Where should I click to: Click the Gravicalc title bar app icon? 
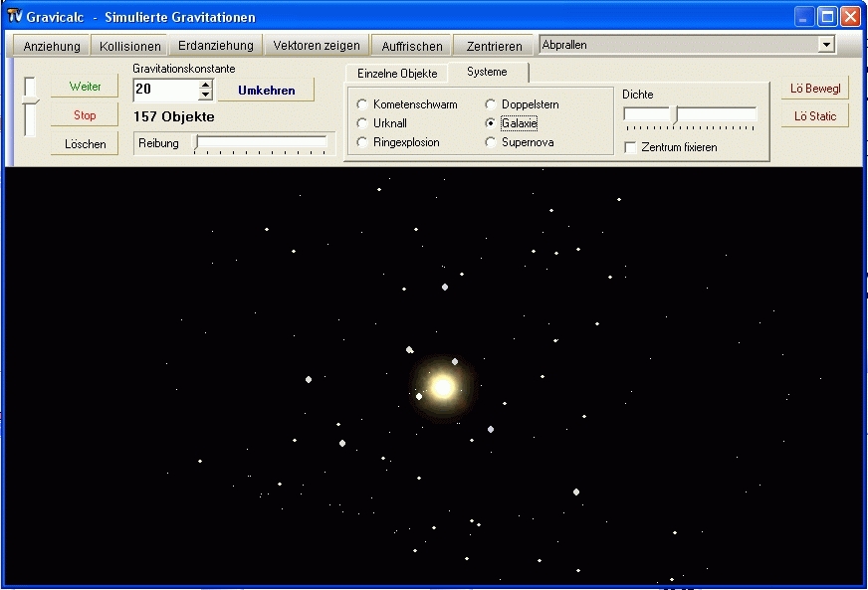point(14,16)
